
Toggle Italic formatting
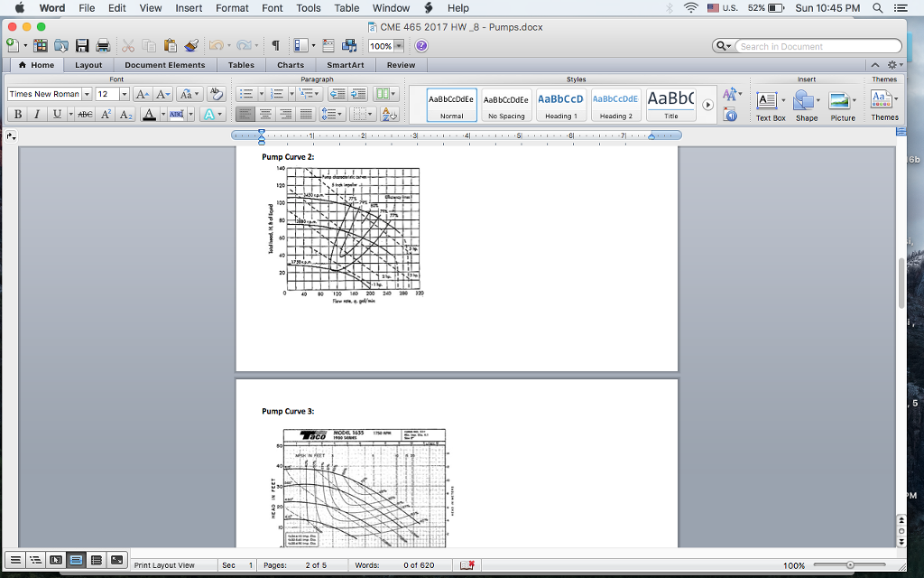tap(37, 114)
